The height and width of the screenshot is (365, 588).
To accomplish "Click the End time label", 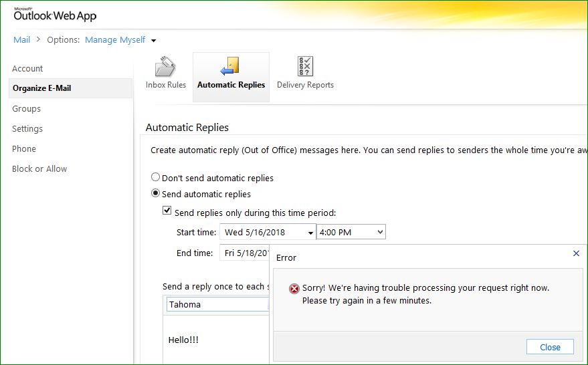I will click(195, 253).
